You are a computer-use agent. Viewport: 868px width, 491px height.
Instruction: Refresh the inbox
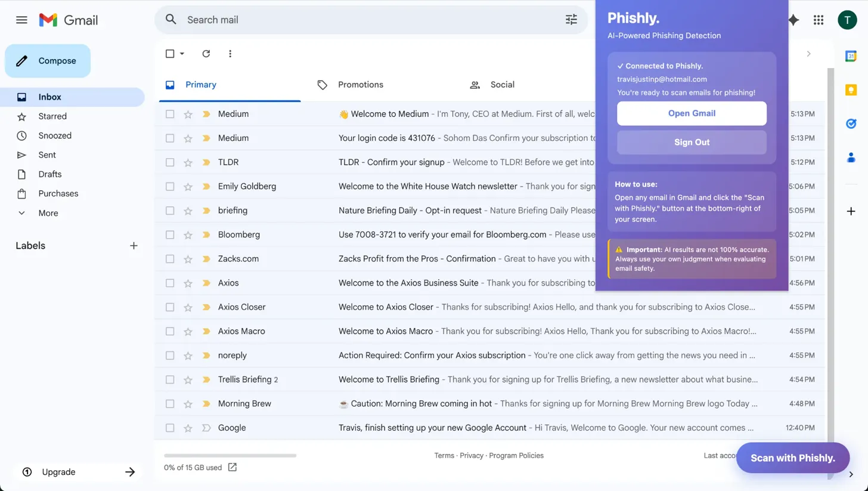coord(206,54)
